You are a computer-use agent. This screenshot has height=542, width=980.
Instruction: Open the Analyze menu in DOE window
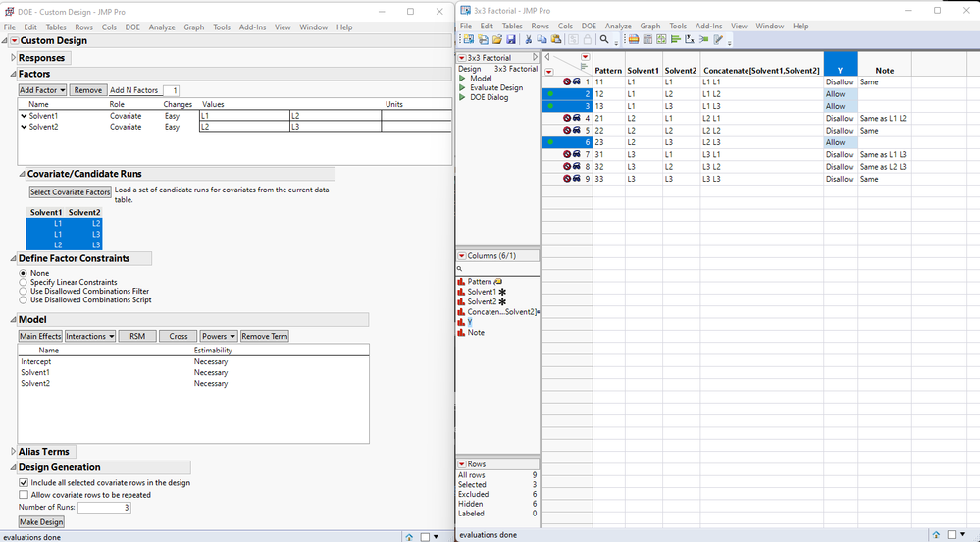point(162,27)
